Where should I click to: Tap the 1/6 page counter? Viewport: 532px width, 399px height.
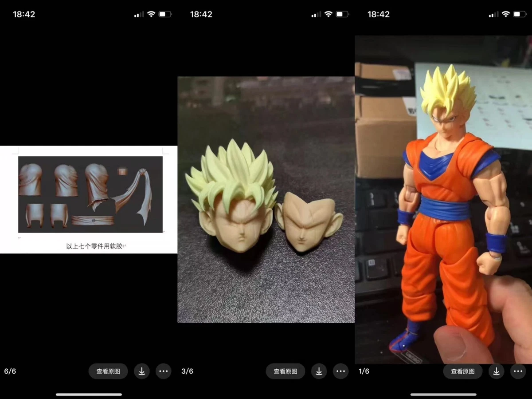point(364,371)
